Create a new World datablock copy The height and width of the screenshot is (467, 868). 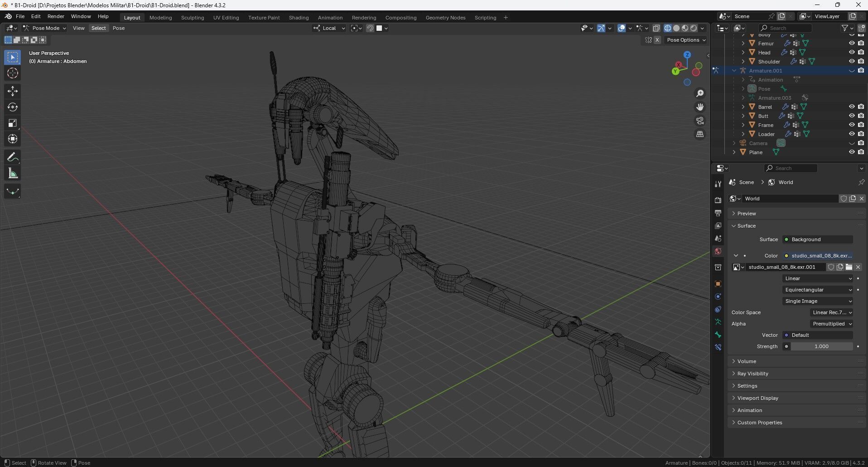pyautogui.click(x=852, y=199)
